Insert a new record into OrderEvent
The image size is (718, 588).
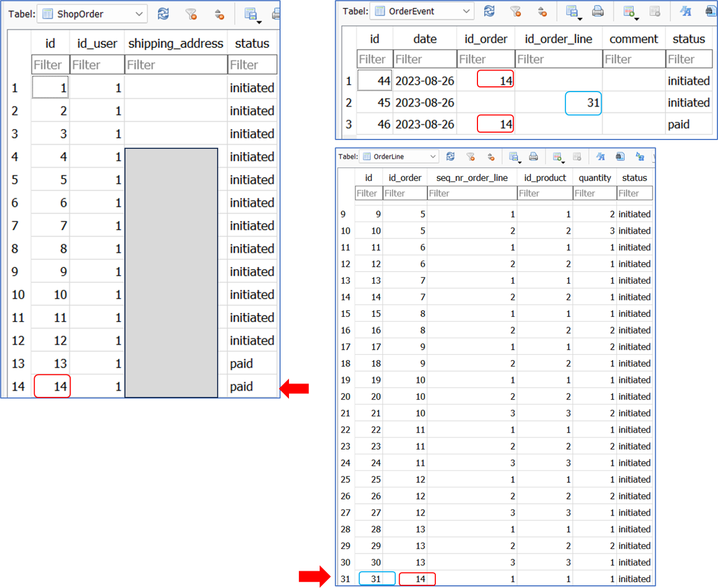click(630, 11)
